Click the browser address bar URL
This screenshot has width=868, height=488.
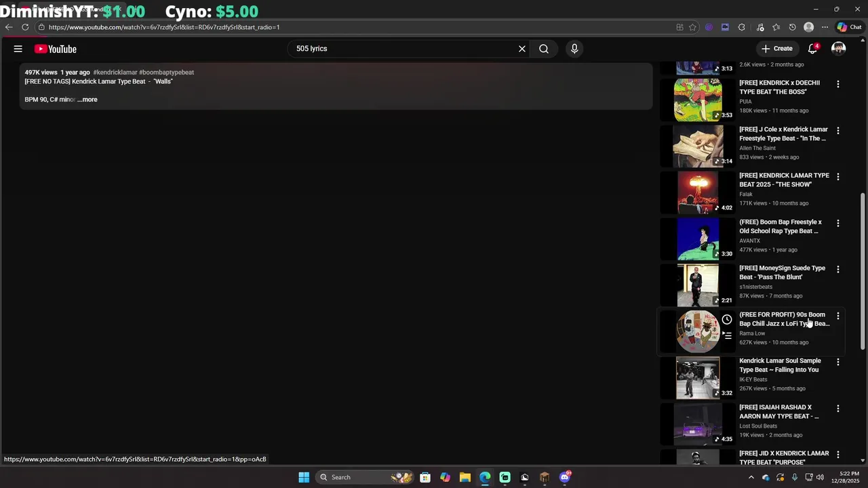(x=164, y=27)
